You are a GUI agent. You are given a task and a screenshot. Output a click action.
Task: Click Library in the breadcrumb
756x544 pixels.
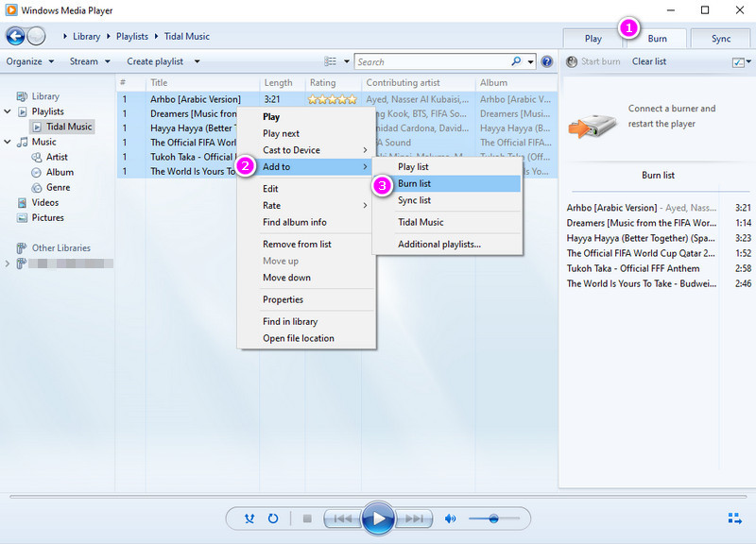coord(86,36)
